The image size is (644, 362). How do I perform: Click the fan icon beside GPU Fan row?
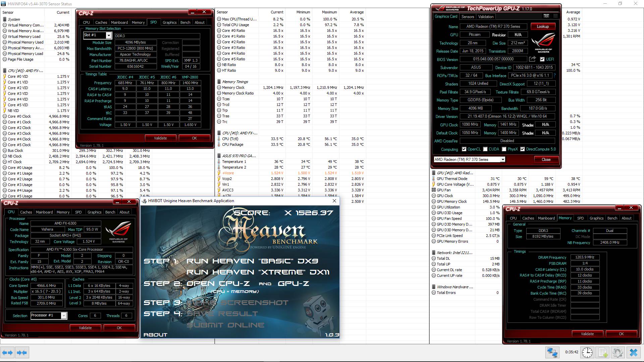pyautogui.click(x=434, y=190)
